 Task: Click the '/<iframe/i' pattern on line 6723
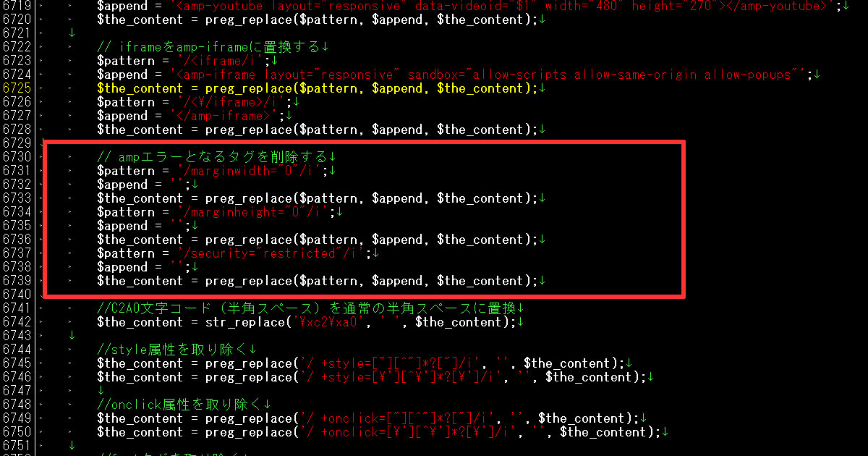point(216,61)
